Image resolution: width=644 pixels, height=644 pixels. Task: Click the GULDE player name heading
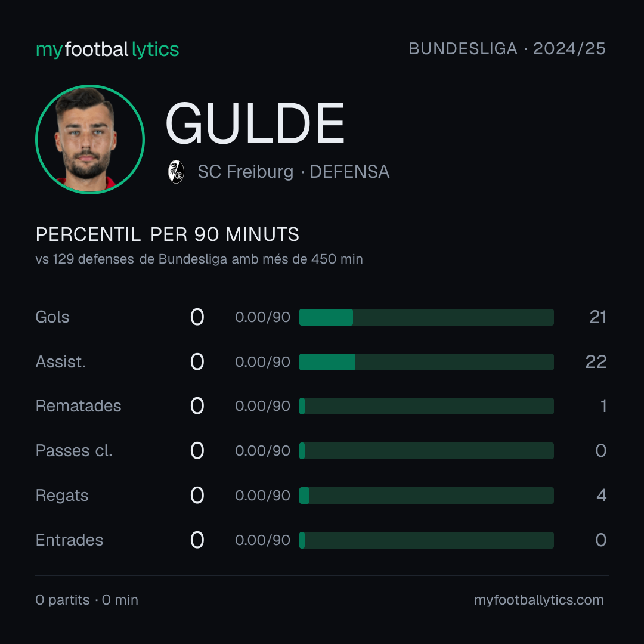point(255,123)
